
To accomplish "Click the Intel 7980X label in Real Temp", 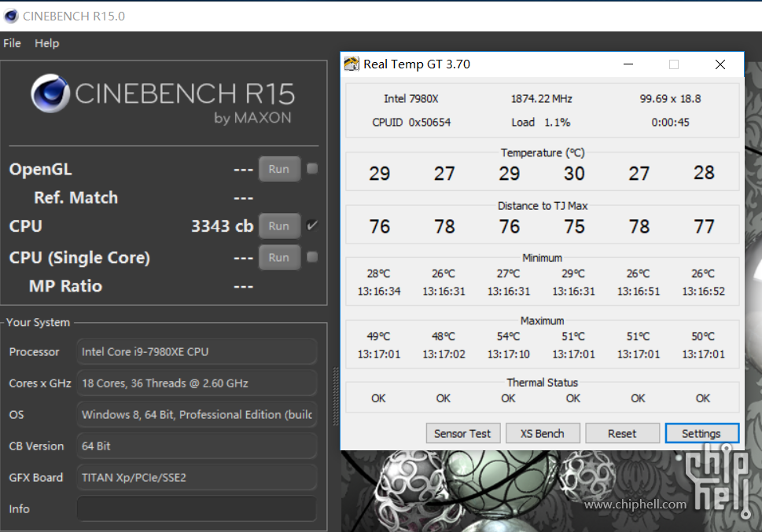I will (x=411, y=99).
